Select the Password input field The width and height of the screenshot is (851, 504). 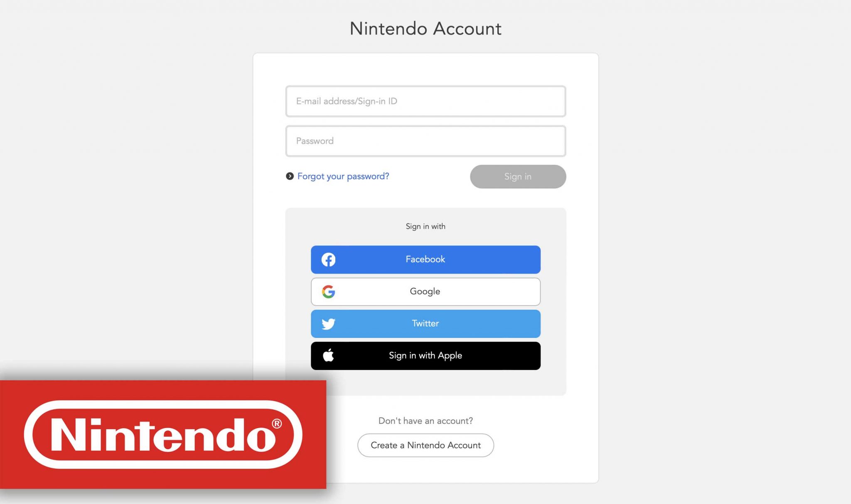click(x=425, y=140)
